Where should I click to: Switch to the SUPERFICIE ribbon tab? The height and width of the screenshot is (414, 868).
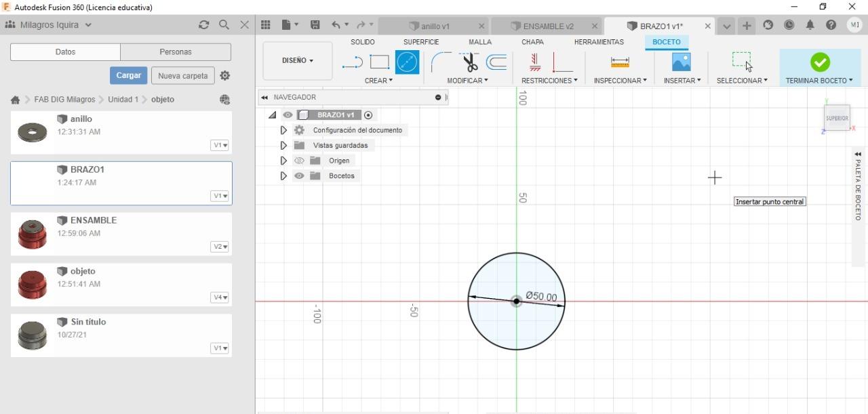click(x=421, y=42)
